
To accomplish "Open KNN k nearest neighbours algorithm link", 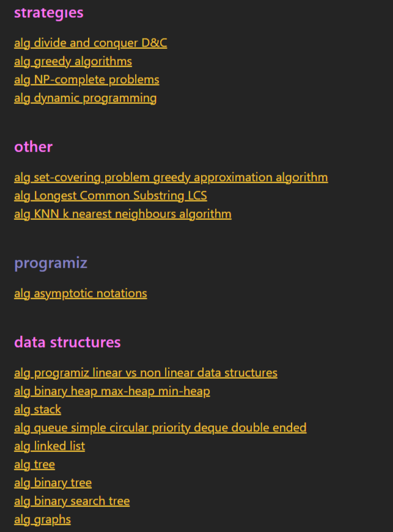I will coord(122,214).
